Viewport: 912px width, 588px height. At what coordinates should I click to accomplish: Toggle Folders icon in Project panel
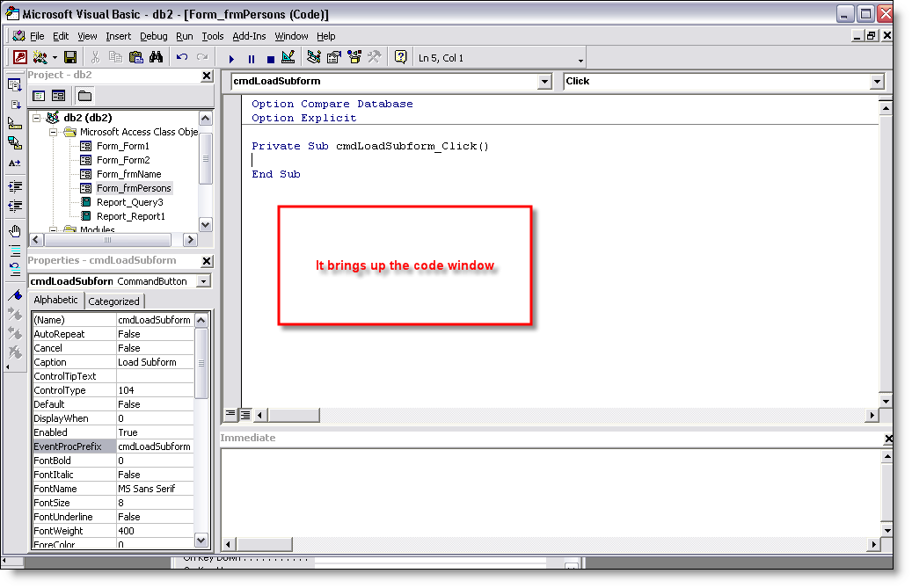(x=85, y=96)
